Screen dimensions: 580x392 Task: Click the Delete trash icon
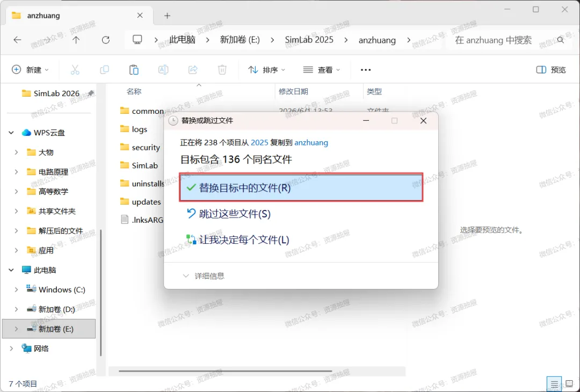click(x=222, y=69)
